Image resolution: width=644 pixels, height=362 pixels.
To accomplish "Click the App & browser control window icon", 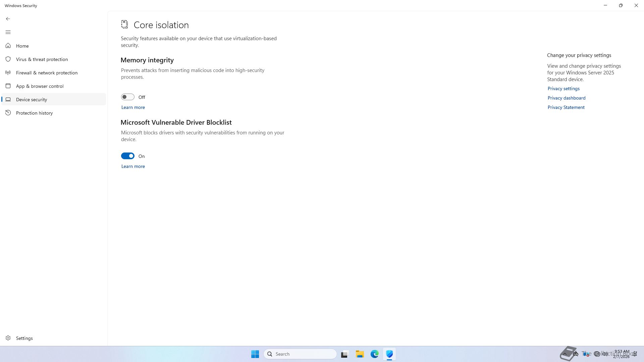I will [x=8, y=86].
